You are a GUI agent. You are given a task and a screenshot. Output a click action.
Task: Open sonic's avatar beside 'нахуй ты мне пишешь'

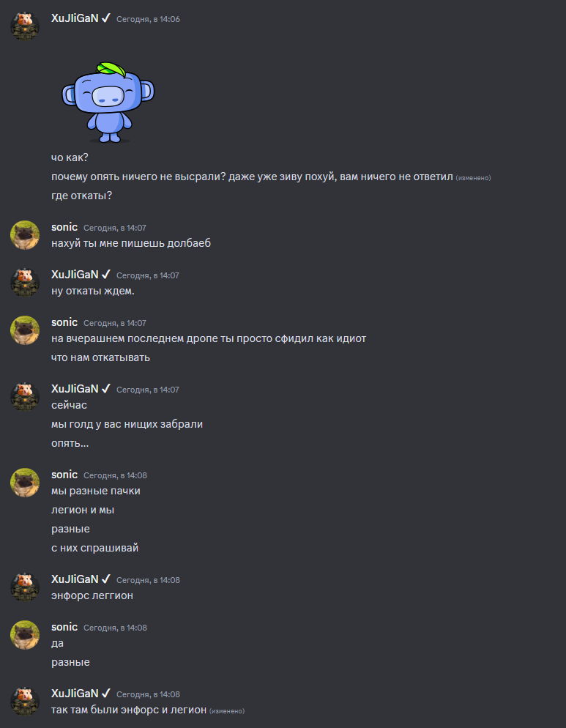(x=25, y=235)
